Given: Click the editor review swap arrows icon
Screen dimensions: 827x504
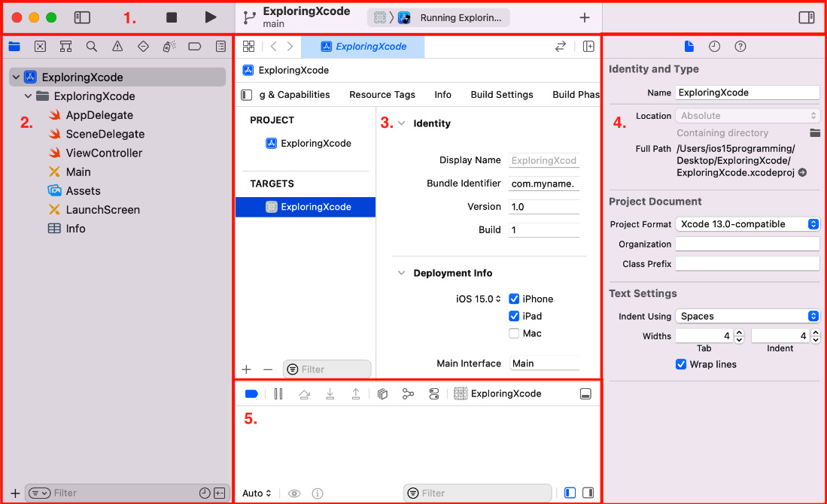Looking at the screenshot, I should point(561,47).
